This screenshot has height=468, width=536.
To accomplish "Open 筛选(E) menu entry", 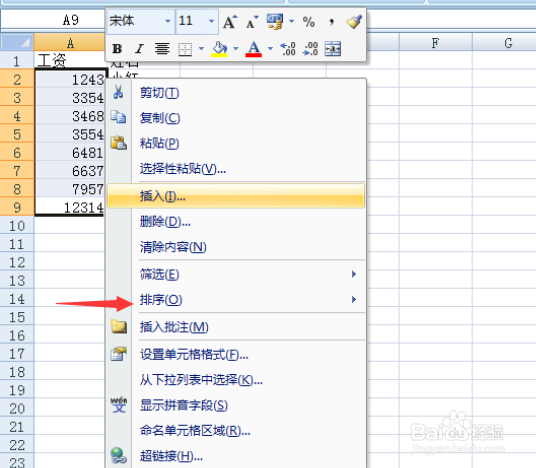I will tap(236, 274).
